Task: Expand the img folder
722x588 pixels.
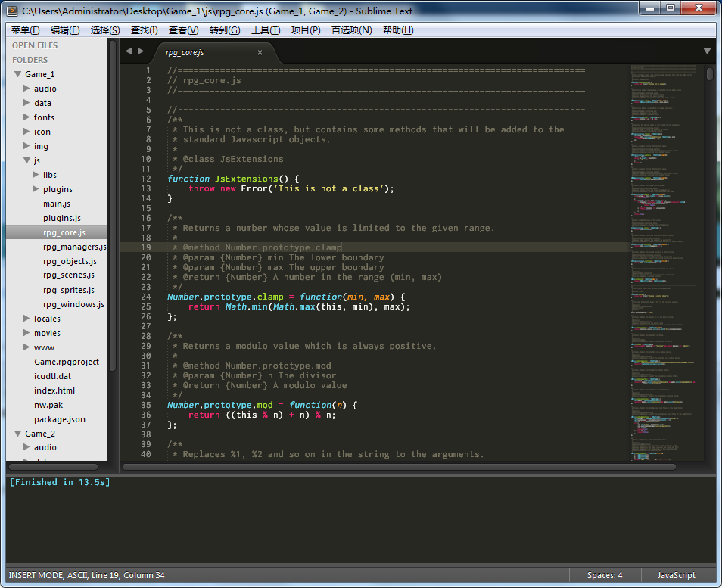Action: (26, 145)
